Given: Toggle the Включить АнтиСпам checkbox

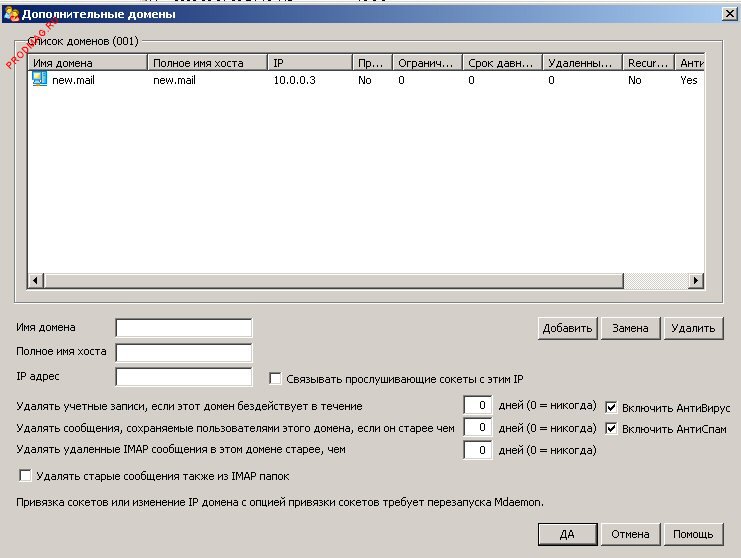Looking at the screenshot, I should point(611,429).
